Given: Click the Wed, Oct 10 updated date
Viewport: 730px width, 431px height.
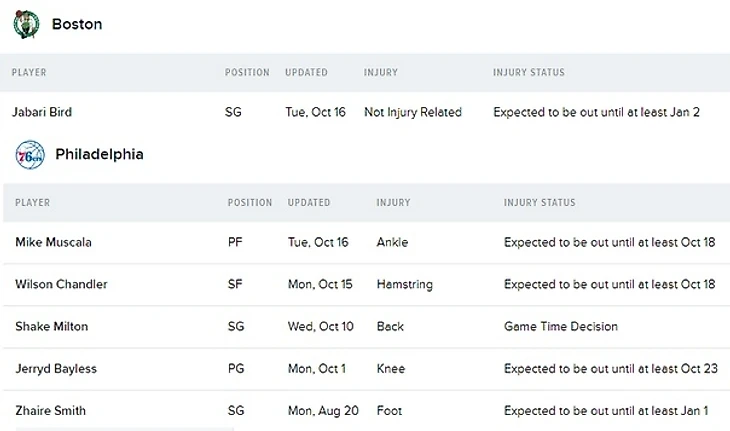Looking at the screenshot, I should pos(321,326).
